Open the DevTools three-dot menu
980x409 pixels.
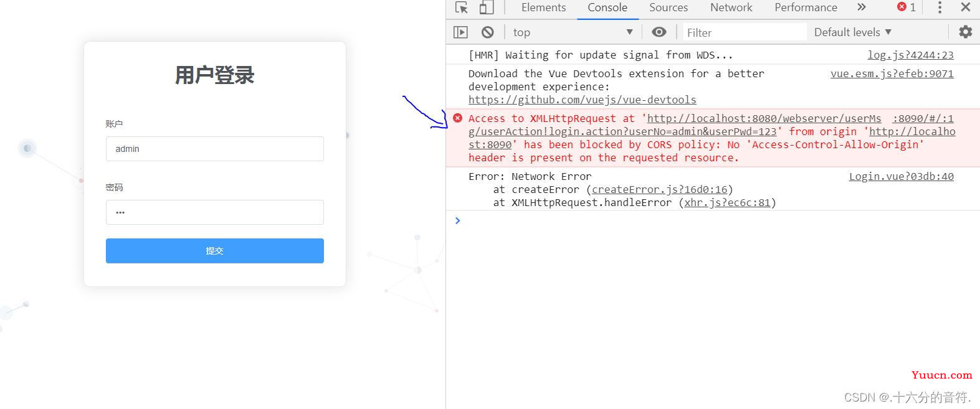click(940, 7)
